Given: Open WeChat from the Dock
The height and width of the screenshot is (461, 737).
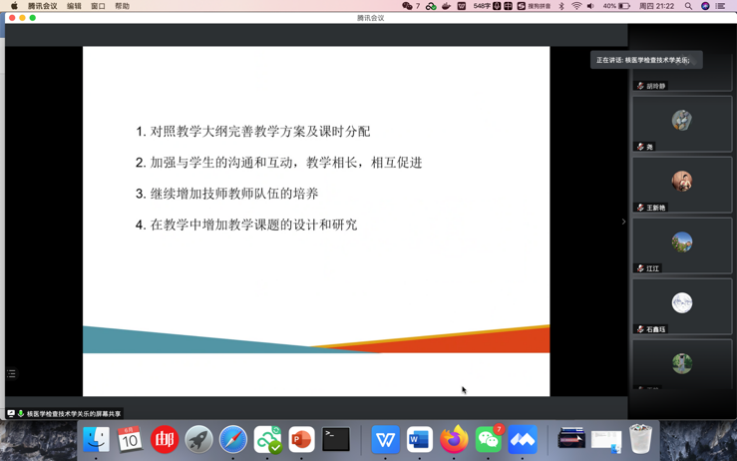Looking at the screenshot, I should (x=488, y=439).
